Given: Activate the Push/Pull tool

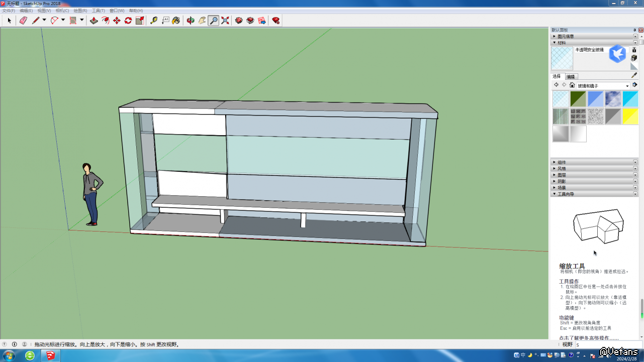Looking at the screenshot, I should [x=94, y=21].
